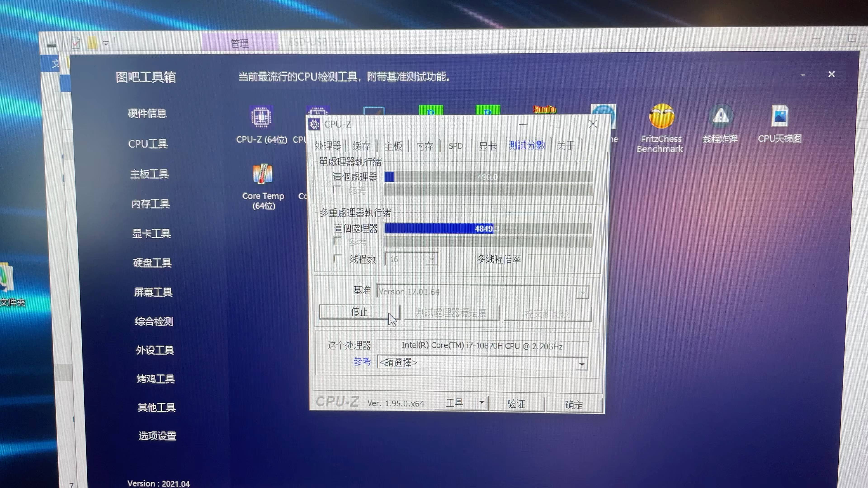Click the 停止 button

[x=360, y=312]
